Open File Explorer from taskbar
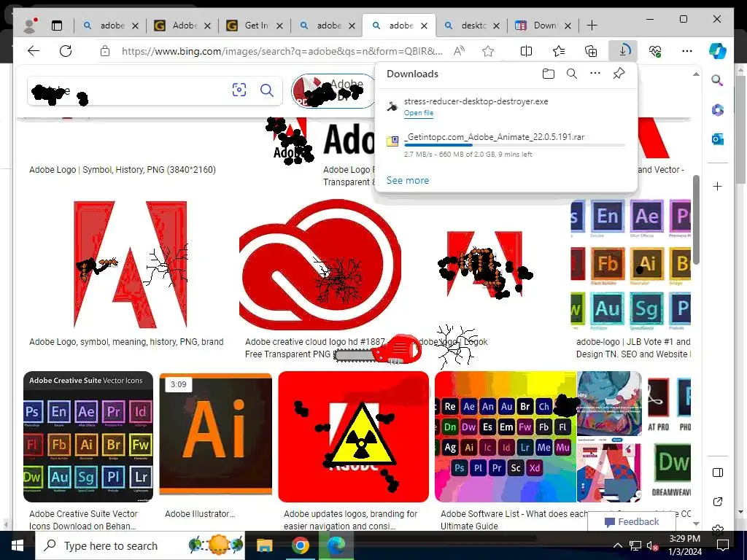747x560 pixels. pos(264,545)
